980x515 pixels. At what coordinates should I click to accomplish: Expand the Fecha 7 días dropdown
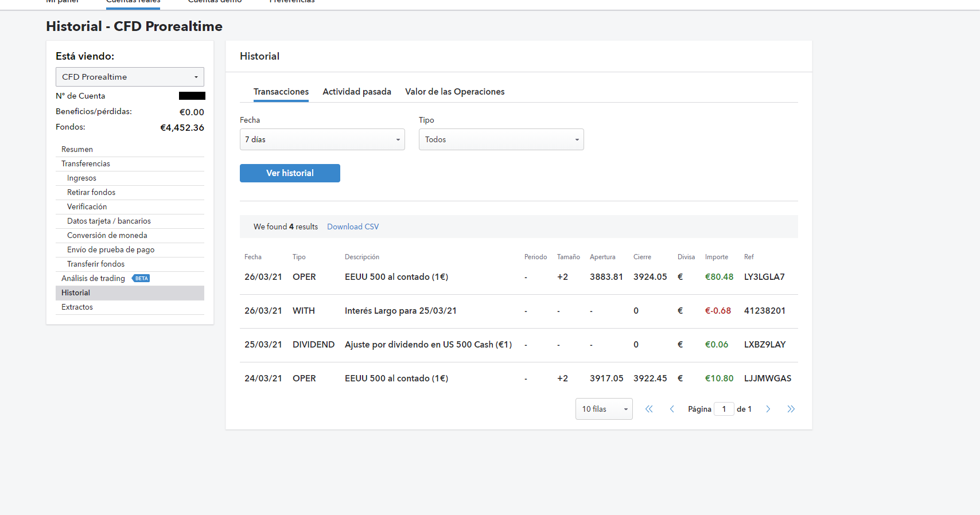(x=322, y=139)
